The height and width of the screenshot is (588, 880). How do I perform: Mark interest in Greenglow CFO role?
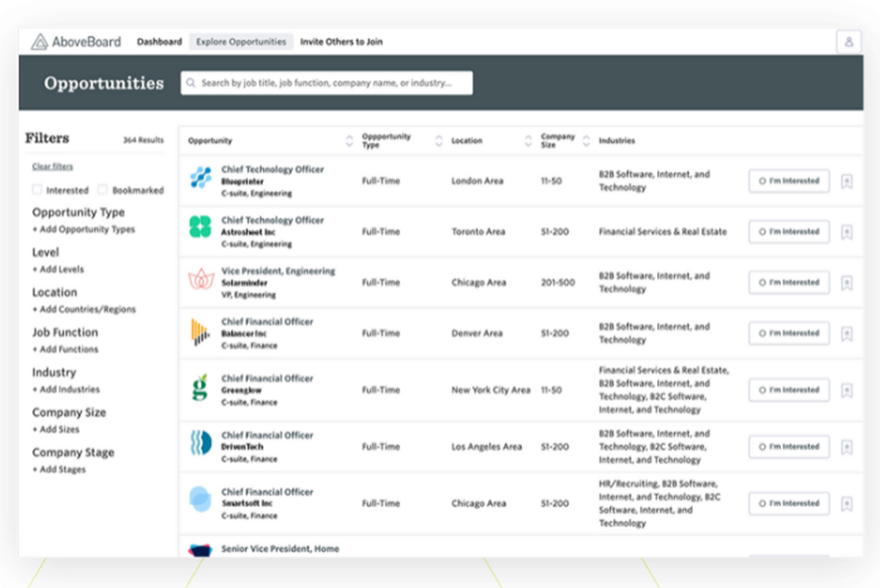click(x=788, y=390)
